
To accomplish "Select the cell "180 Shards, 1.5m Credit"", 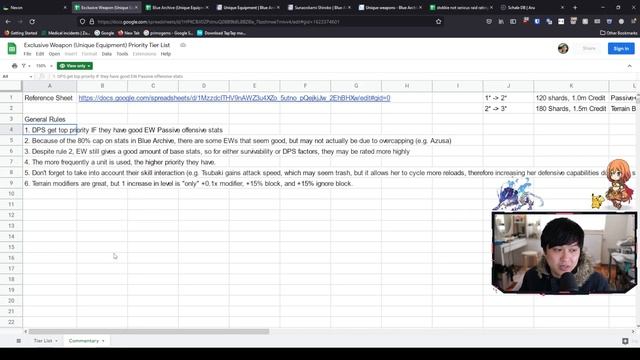I will click(x=571, y=109).
